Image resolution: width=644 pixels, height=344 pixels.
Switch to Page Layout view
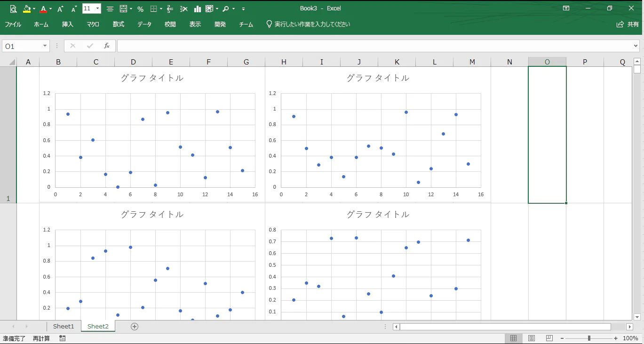(532, 338)
